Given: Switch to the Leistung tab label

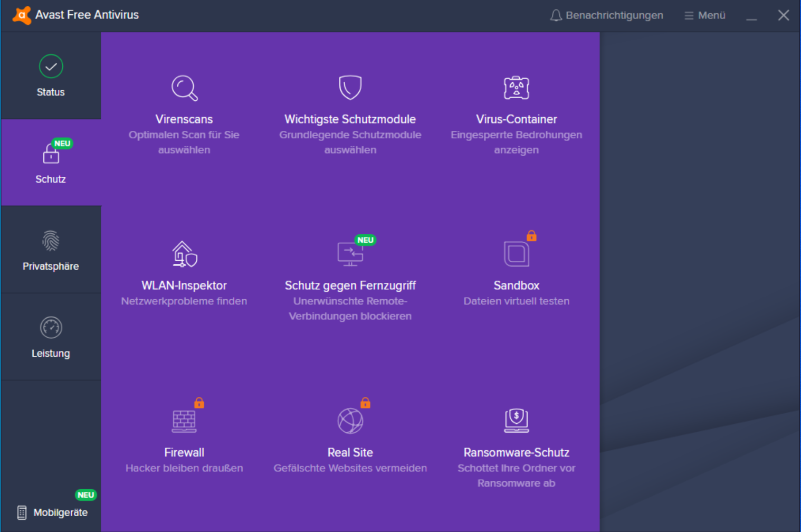Looking at the screenshot, I should coord(51,354).
